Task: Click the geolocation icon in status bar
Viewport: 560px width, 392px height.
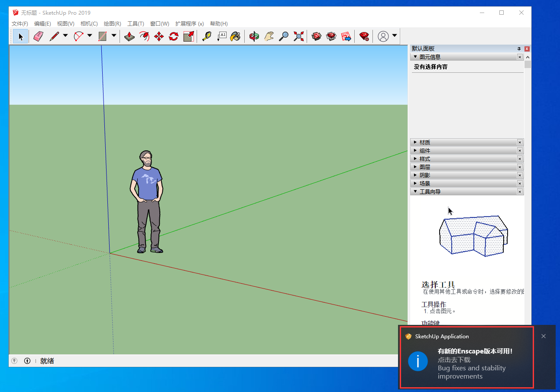Action: 14,361
